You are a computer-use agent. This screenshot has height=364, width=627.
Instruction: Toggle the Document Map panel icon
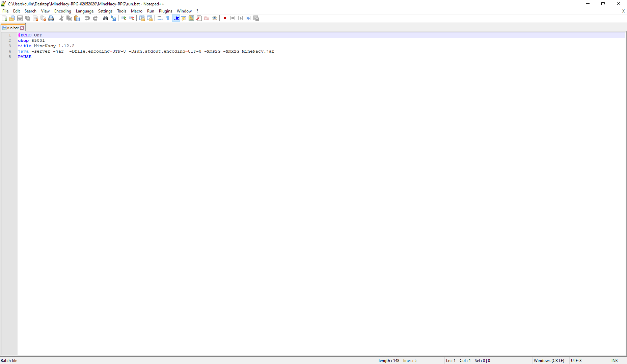point(191,18)
